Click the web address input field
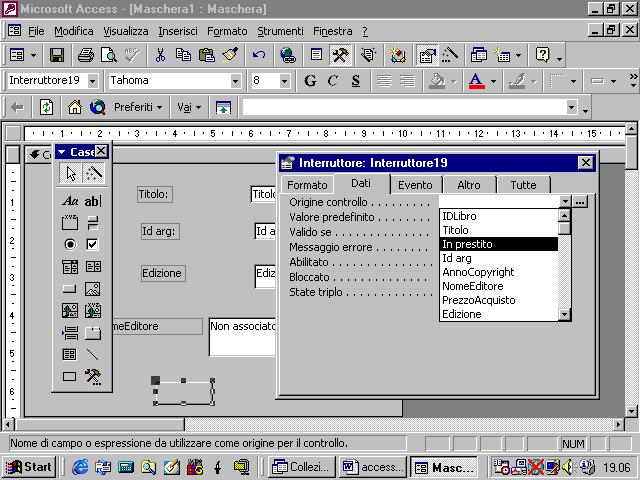Viewport: 640px width, 480px height. click(x=405, y=107)
